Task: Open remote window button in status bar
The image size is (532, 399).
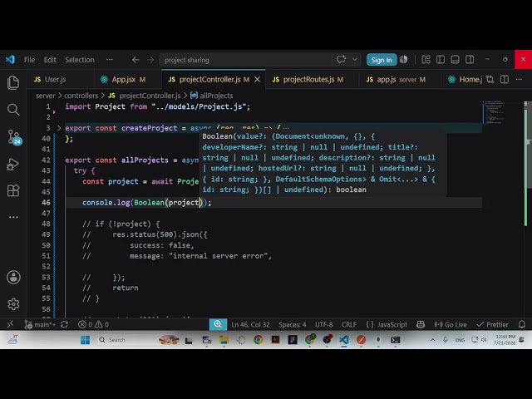Action: pyautogui.click(x=10, y=324)
